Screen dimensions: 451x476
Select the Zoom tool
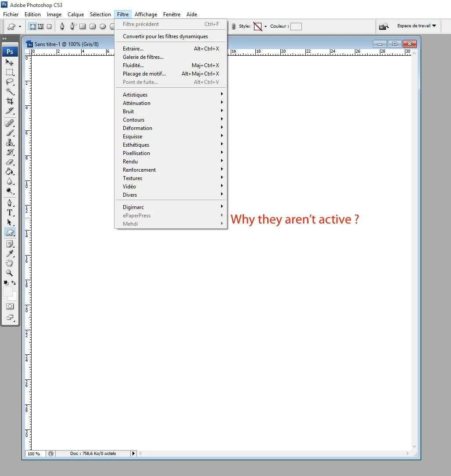point(10,273)
